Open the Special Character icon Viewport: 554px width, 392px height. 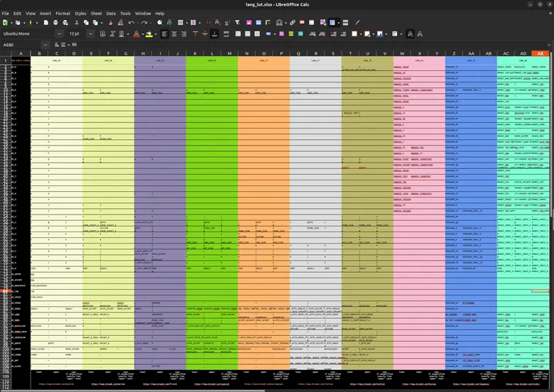[x=279, y=23]
